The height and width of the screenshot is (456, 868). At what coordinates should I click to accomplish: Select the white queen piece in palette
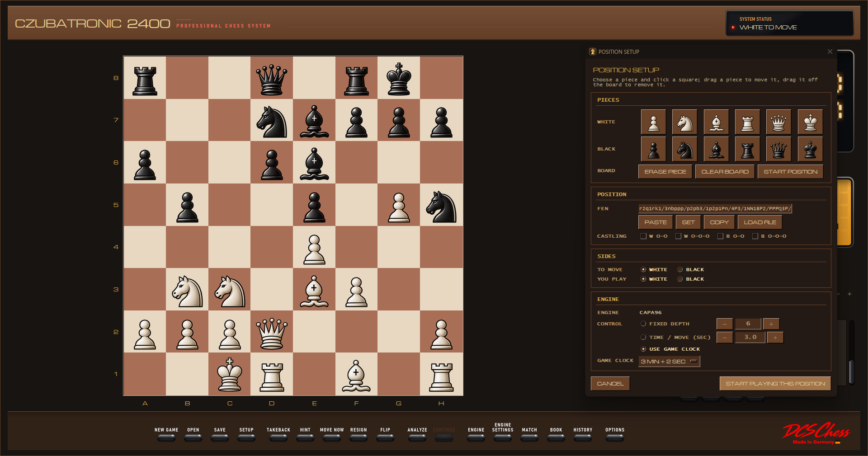[x=778, y=122]
